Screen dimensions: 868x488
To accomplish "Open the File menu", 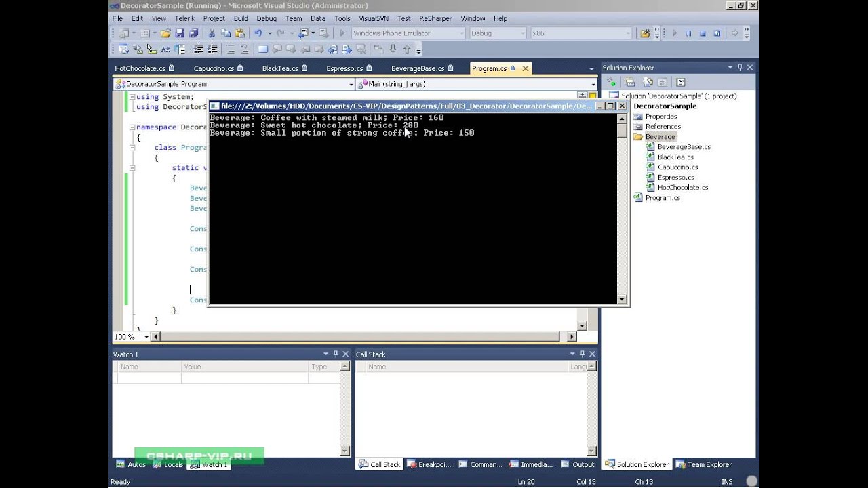I will coord(117,18).
